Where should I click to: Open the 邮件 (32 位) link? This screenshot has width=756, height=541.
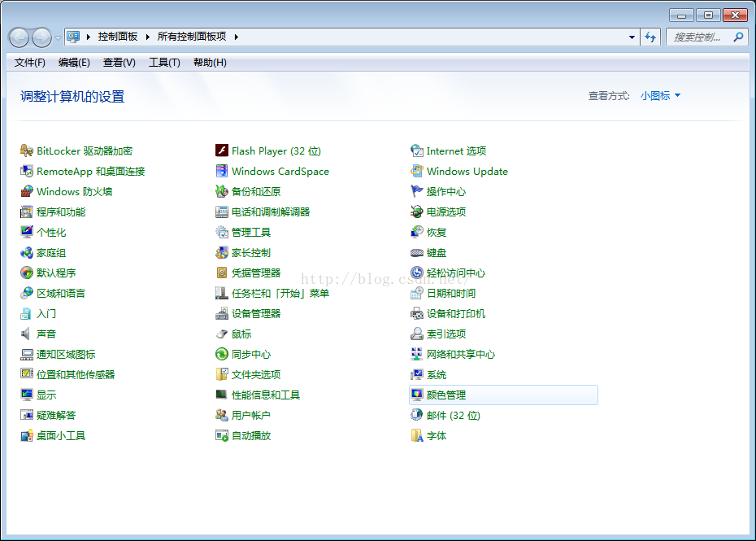[x=454, y=416]
